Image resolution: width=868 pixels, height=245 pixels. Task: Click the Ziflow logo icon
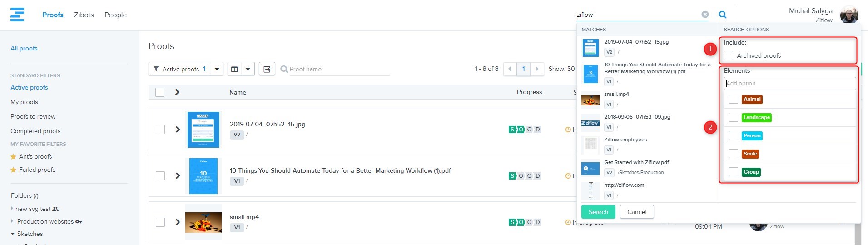(x=17, y=15)
